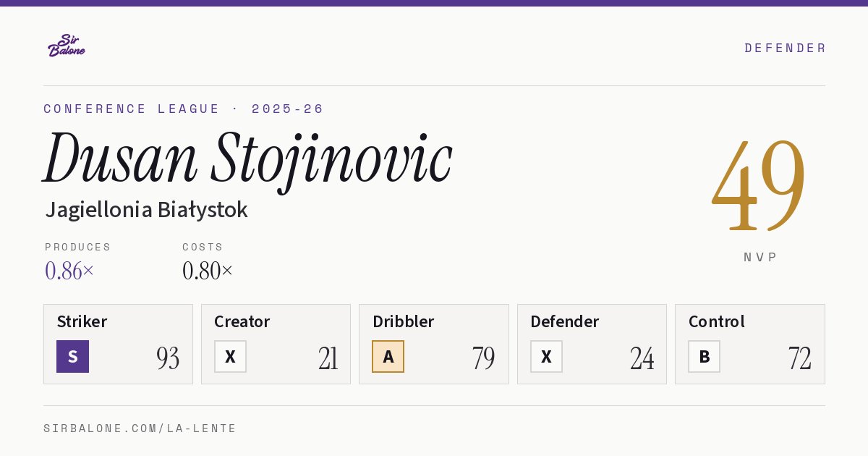Click the 0.80× costs value
Image resolution: width=868 pixels, height=456 pixels.
208,271
